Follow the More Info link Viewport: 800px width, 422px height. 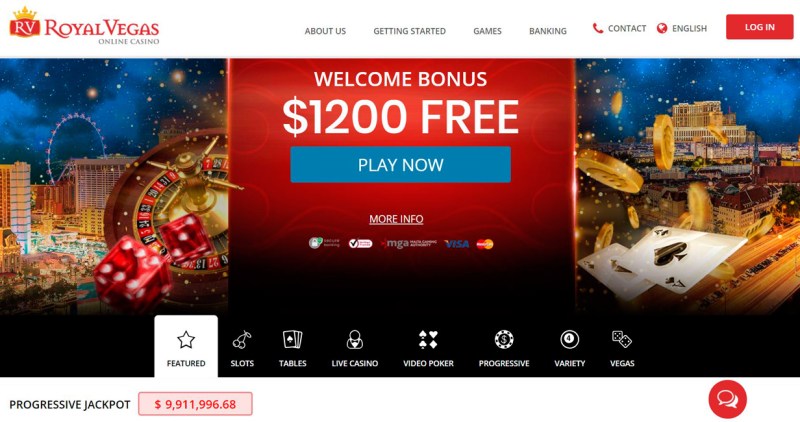(x=396, y=219)
